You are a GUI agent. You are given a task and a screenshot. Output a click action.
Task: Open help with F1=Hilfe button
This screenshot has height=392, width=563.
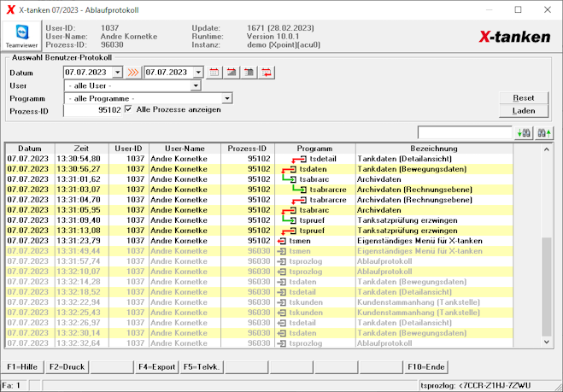22,367
